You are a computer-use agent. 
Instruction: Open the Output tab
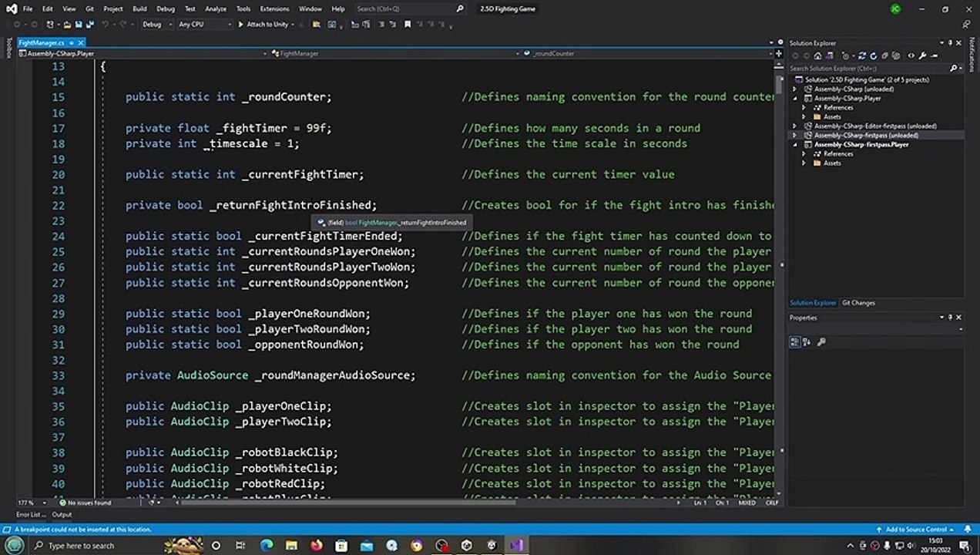click(x=62, y=514)
